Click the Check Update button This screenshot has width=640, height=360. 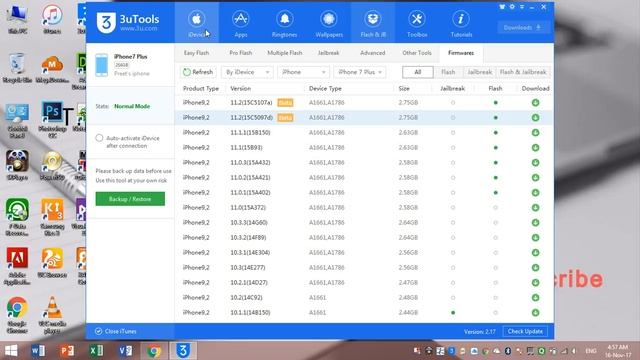pyautogui.click(x=525, y=331)
